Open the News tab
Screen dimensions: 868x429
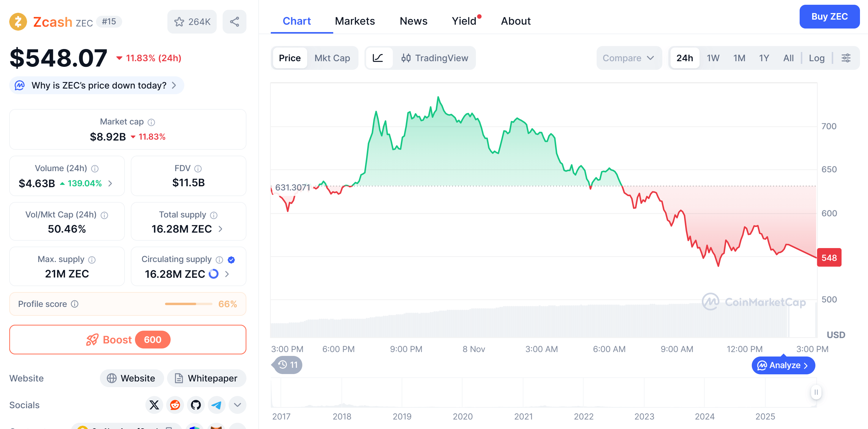point(413,21)
